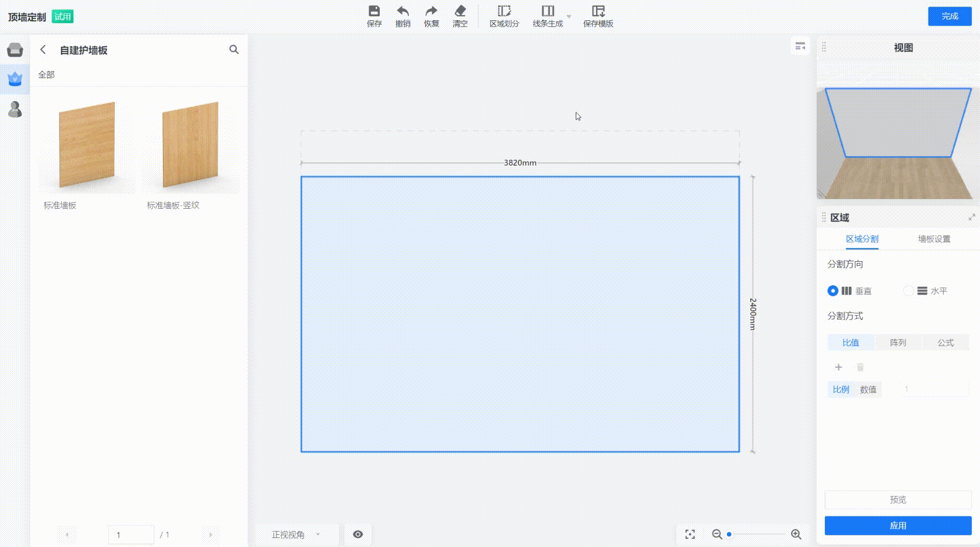Open the 正视视角 view angle dropdown
Viewport: 980px width, 547px height.
(x=296, y=534)
